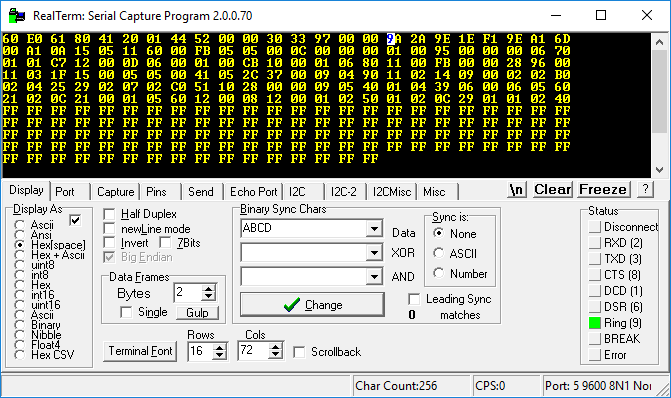This screenshot has width=671, height=398.
Task: Enable Leading Sync checkbox
Action: 414,299
